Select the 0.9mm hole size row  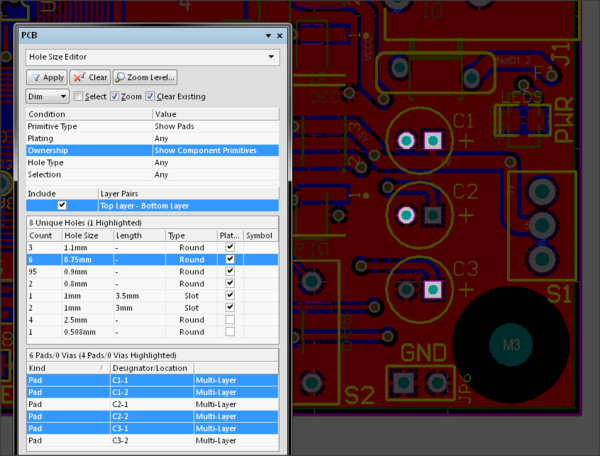pyautogui.click(x=82, y=272)
